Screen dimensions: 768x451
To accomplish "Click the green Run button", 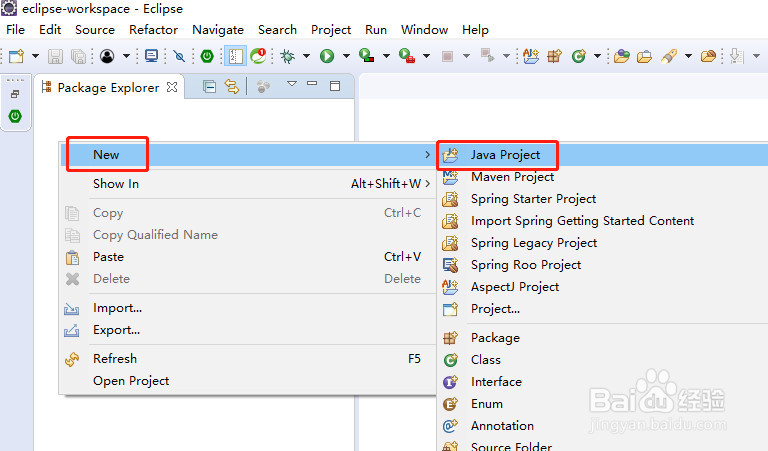I will pos(327,56).
